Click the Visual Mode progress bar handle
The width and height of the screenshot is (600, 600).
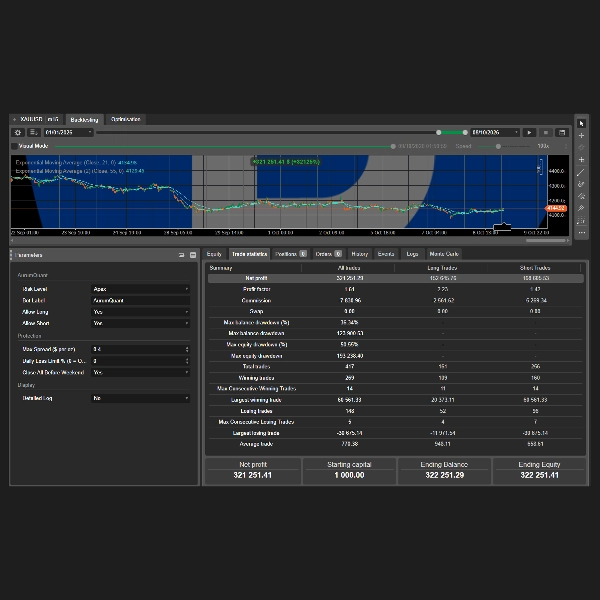point(393,146)
